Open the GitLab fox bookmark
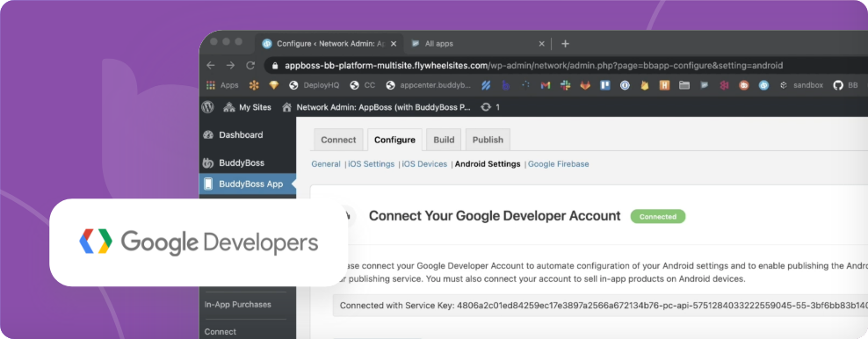The width and height of the screenshot is (868, 339). click(x=585, y=85)
